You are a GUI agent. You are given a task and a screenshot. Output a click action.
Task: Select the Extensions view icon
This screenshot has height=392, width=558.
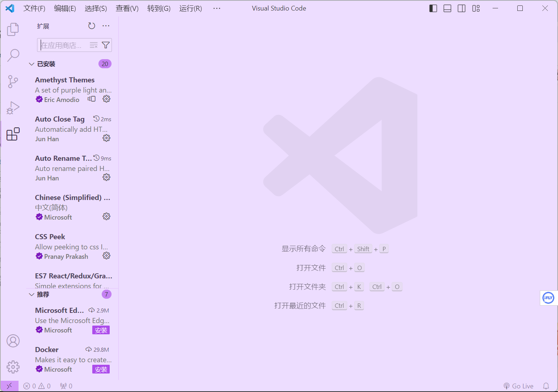coord(13,134)
